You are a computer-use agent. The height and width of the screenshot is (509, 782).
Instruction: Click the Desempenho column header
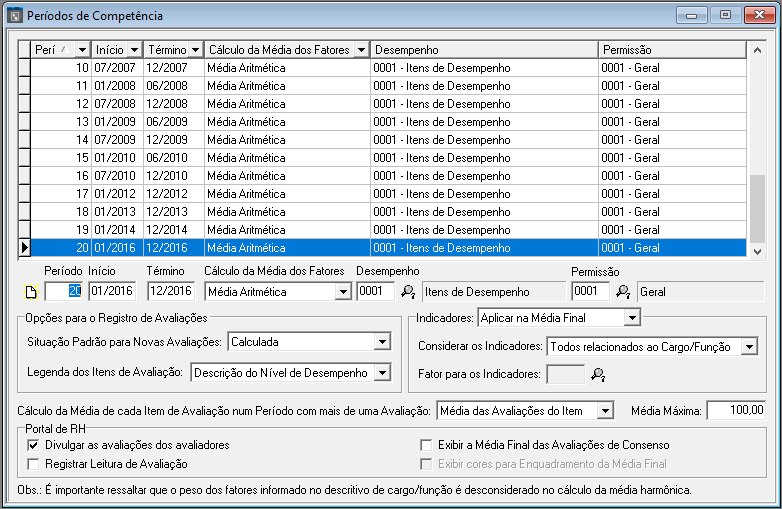tap(483, 49)
